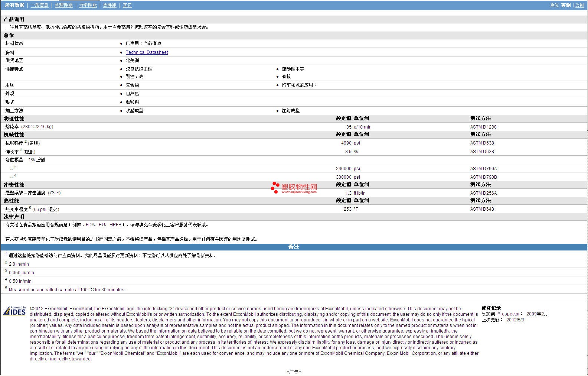588x376 pixels.
Task: Select the 流动性中等 feature
Action: (293, 69)
